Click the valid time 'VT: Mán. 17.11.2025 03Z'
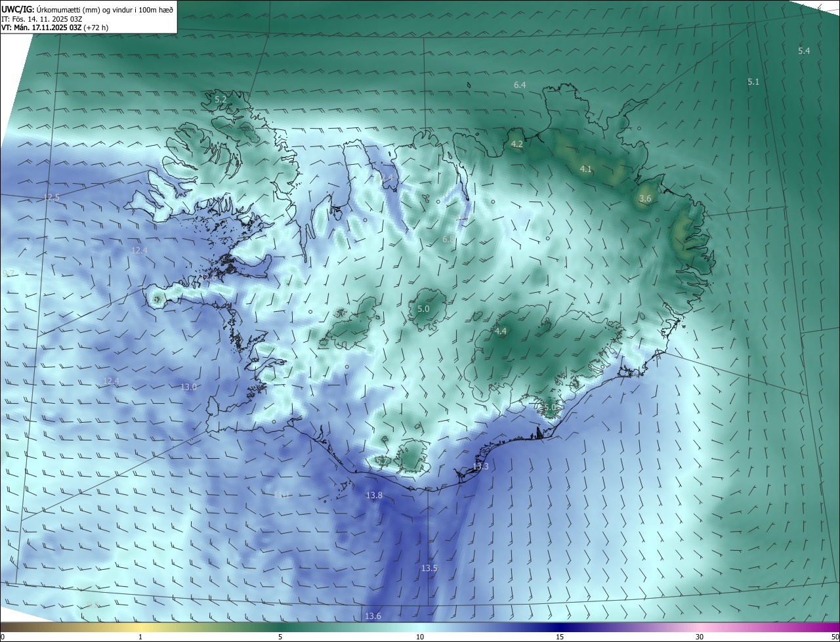The height and width of the screenshot is (642, 840). click(41, 28)
